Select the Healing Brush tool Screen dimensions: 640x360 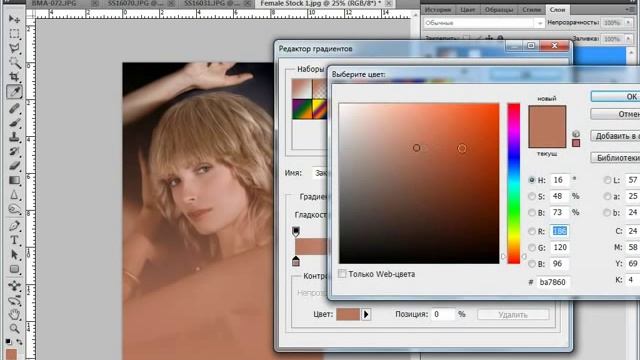[x=14, y=108]
